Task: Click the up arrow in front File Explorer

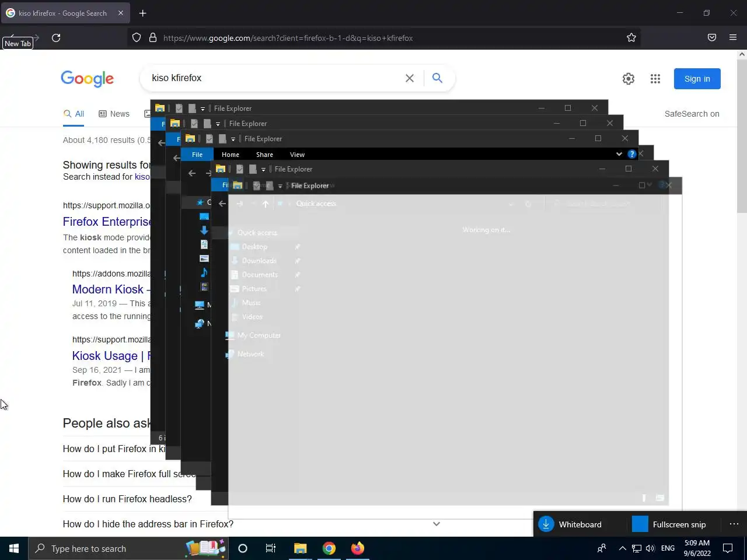Action: (266, 204)
